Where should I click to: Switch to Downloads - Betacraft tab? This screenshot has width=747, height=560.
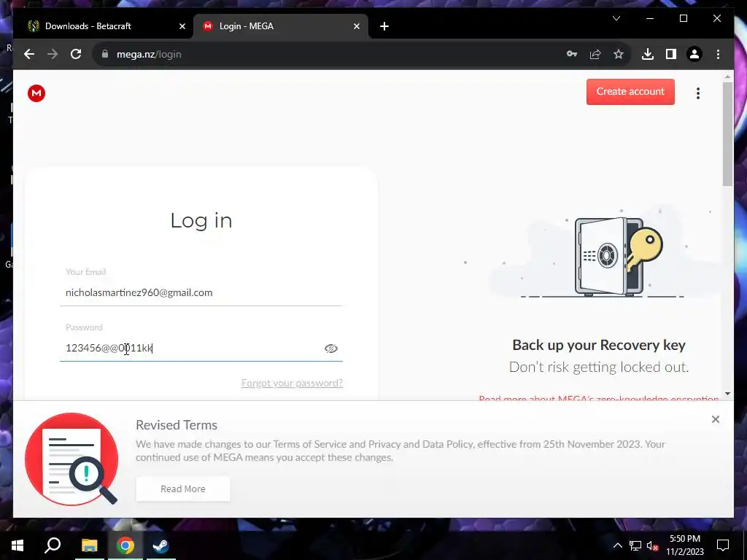(x=104, y=26)
